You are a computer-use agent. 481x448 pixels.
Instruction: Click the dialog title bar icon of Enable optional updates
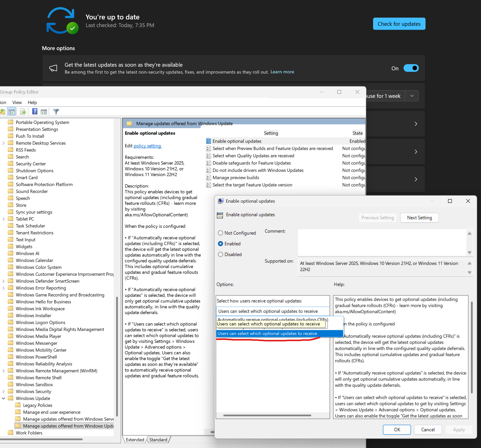click(220, 201)
